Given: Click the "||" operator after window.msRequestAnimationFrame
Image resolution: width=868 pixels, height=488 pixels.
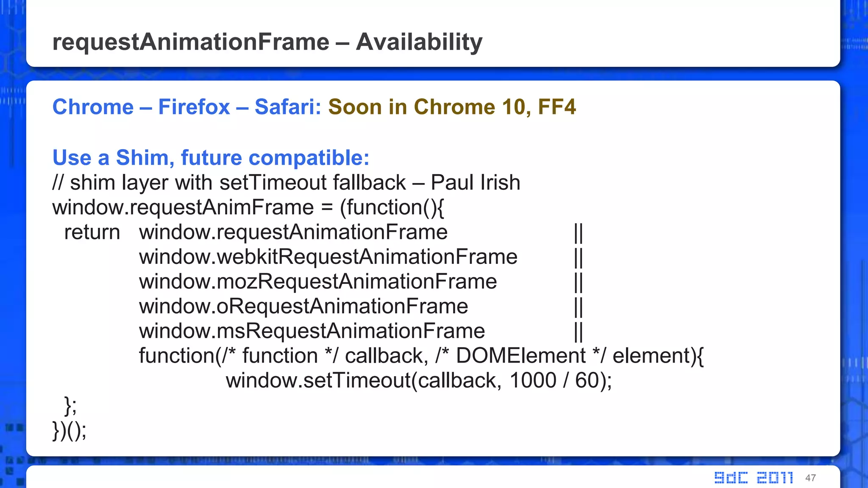Looking at the screenshot, I should [579, 331].
